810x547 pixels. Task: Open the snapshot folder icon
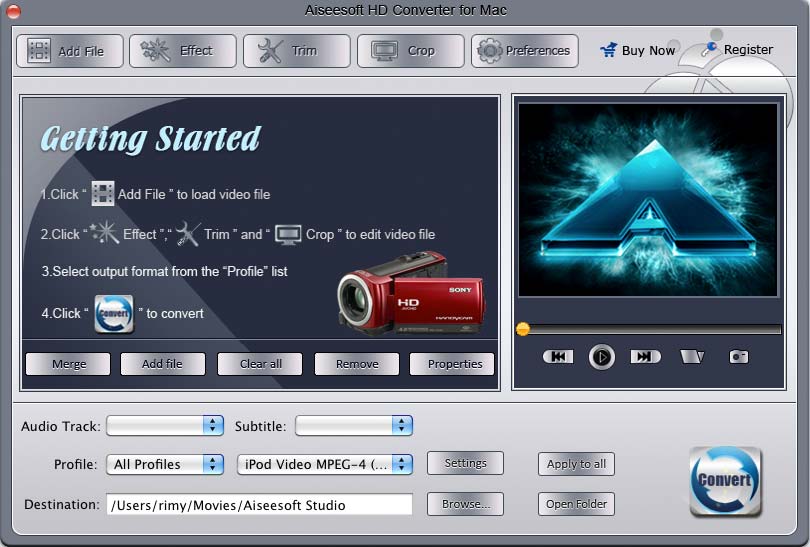692,356
